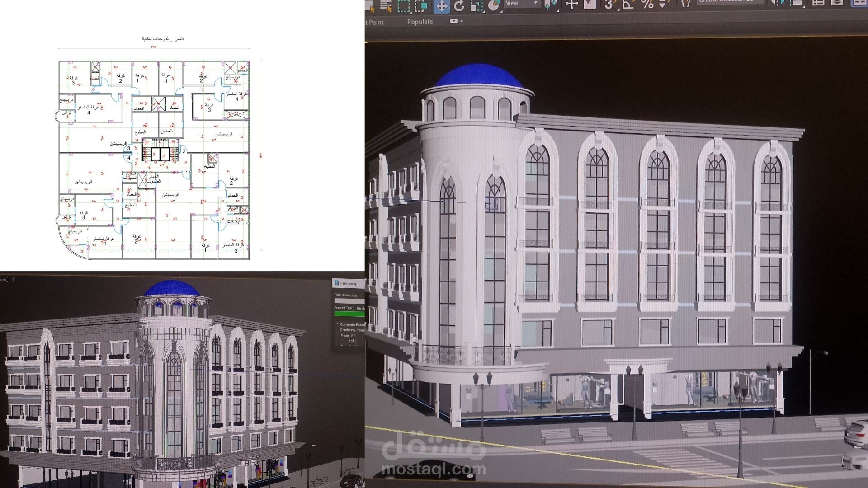Click the Total Animation progress bar

349,301
